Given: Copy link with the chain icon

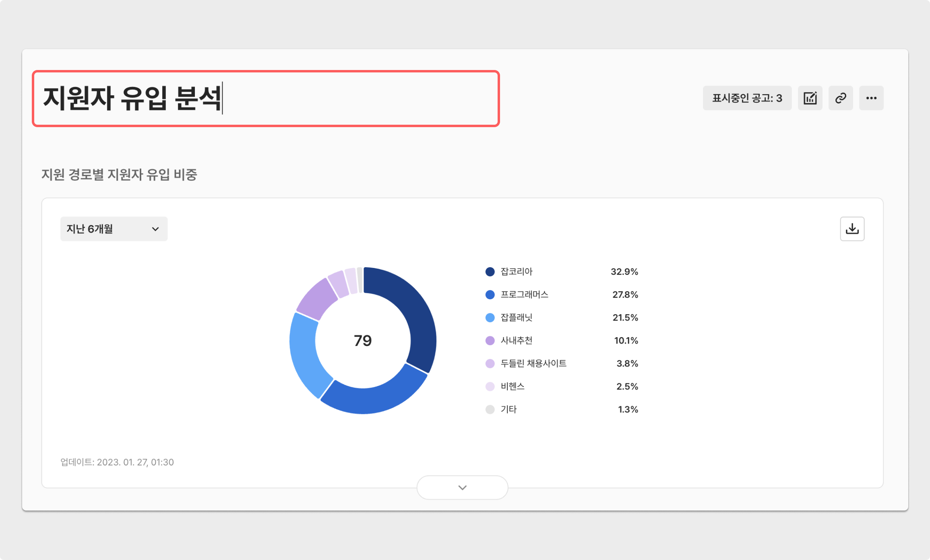Looking at the screenshot, I should point(841,98).
